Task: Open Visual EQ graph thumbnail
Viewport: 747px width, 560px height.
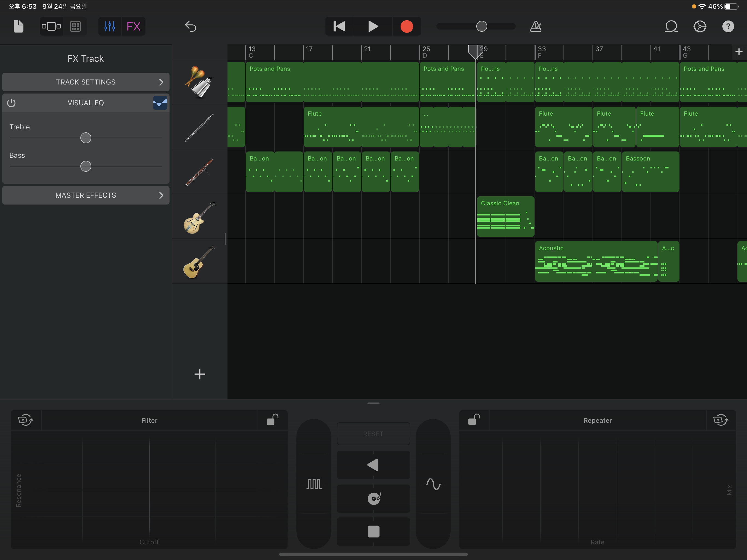Action: point(160,103)
